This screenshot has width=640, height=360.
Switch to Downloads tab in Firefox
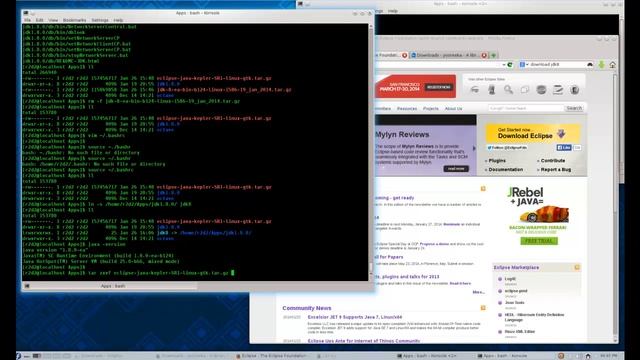coord(446,55)
